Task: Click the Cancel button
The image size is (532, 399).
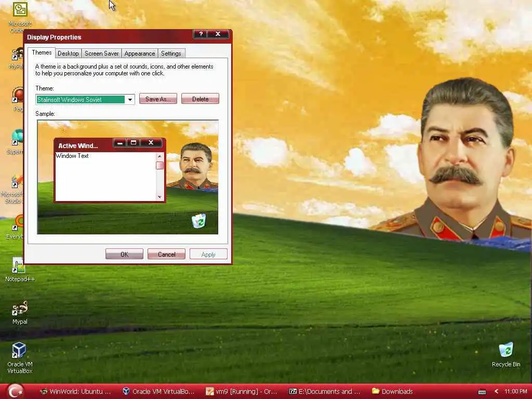Action: tap(166, 254)
